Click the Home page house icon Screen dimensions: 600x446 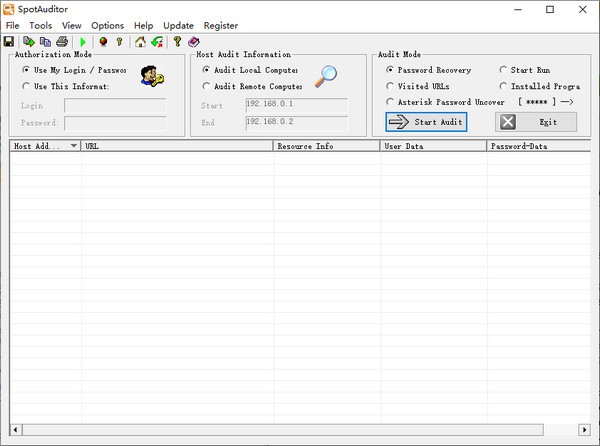click(x=140, y=42)
